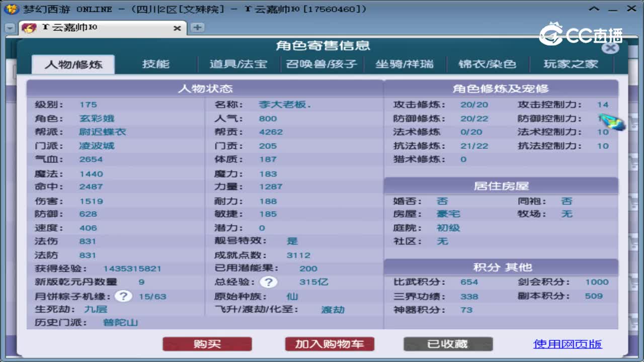Click the 抗法修炼 value 21/22

point(474,146)
